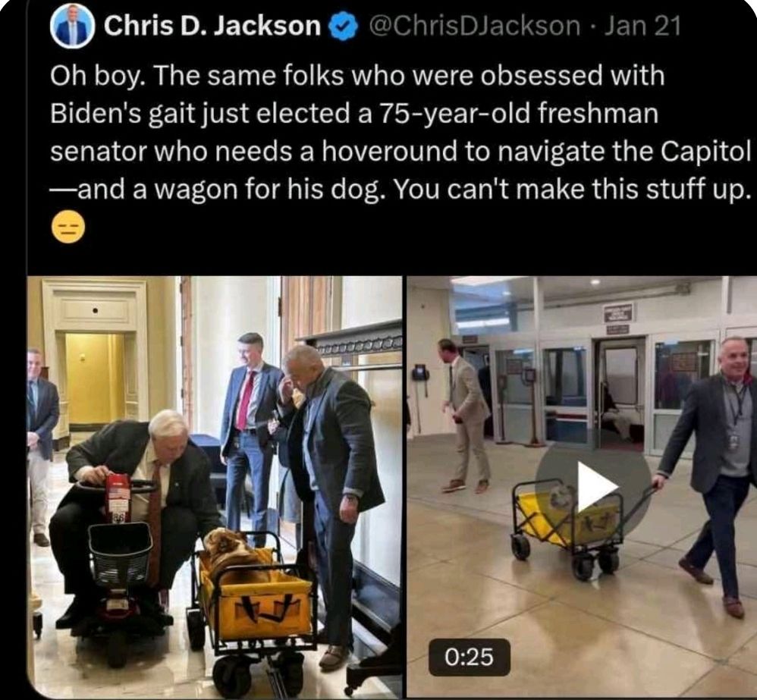Viewport: 757px width, 700px height.
Task: Click the blue verified badge icon
Action: point(344,27)
